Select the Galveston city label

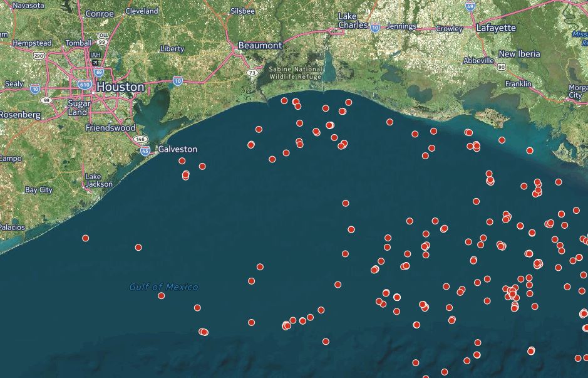coord(178,149)
